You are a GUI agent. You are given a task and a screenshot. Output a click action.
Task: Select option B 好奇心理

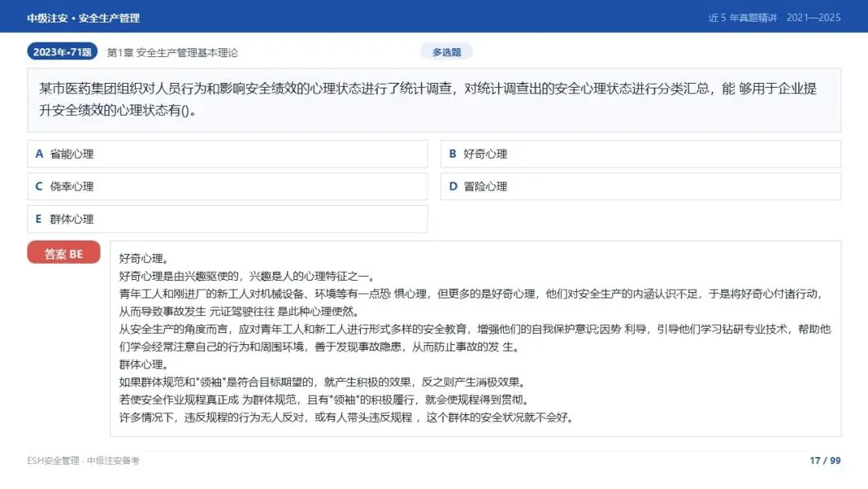tap(641, 154)
